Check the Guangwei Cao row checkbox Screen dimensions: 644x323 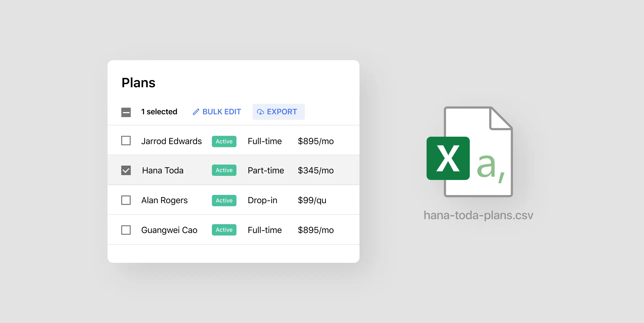click(126, 230)
